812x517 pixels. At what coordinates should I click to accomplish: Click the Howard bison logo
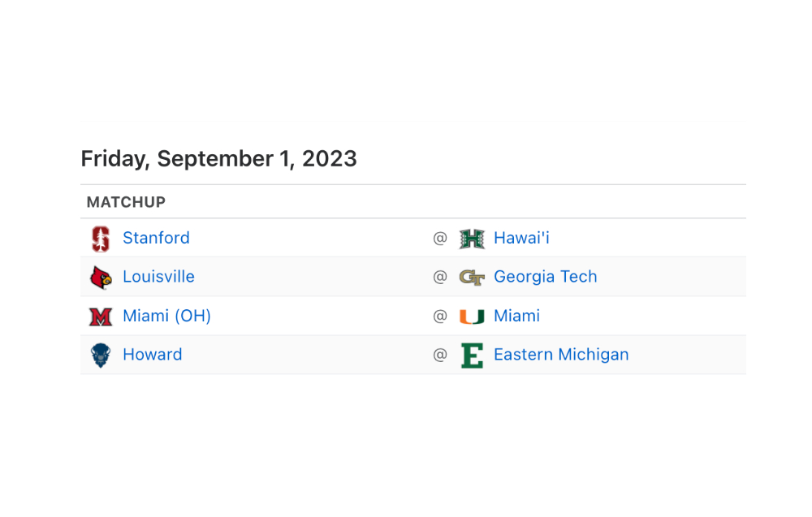(x=101, y=355)
